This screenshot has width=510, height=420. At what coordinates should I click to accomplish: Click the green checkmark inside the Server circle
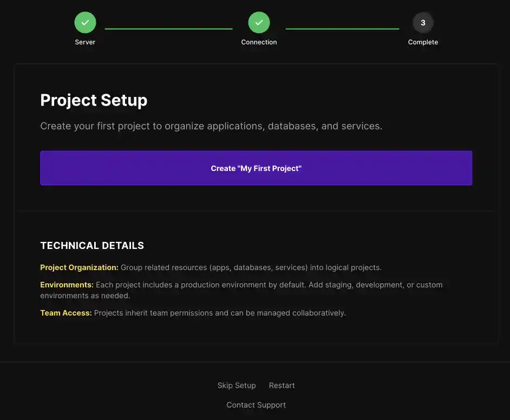(x=85, y=22)
